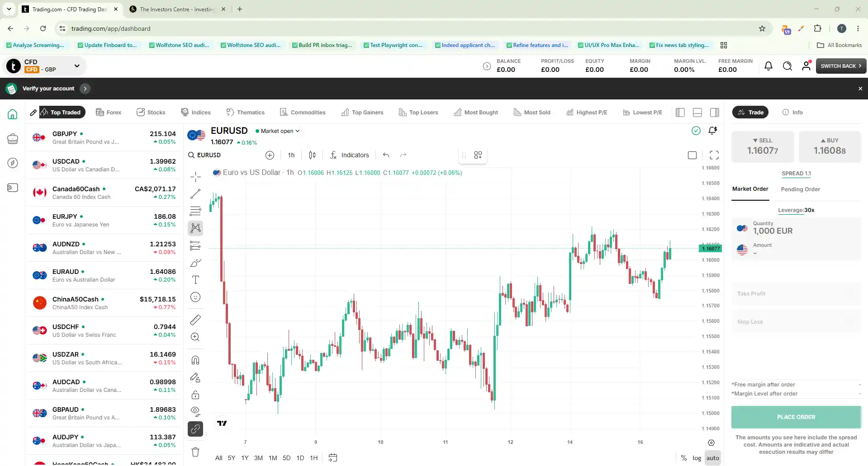This screenshot has width=868, height=466.
Task: Edit the watchlist categories with pencil icon
Action: coord(33,113)
